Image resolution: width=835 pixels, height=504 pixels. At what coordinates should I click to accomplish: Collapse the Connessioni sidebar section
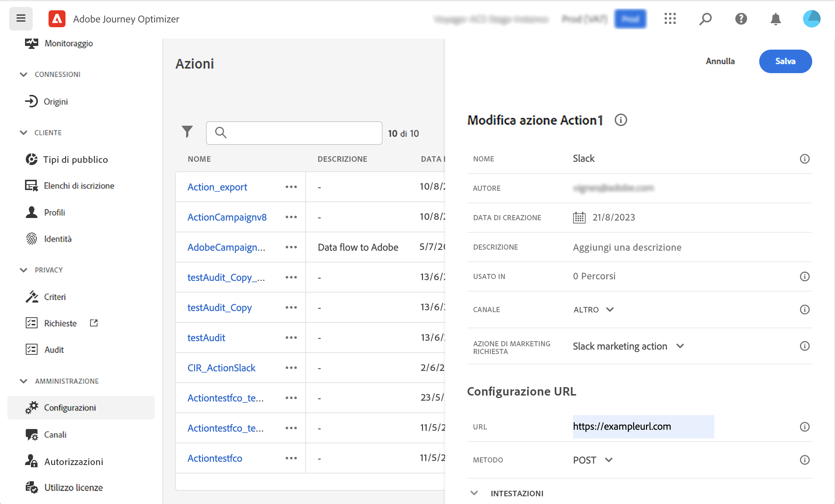(24, 75)
